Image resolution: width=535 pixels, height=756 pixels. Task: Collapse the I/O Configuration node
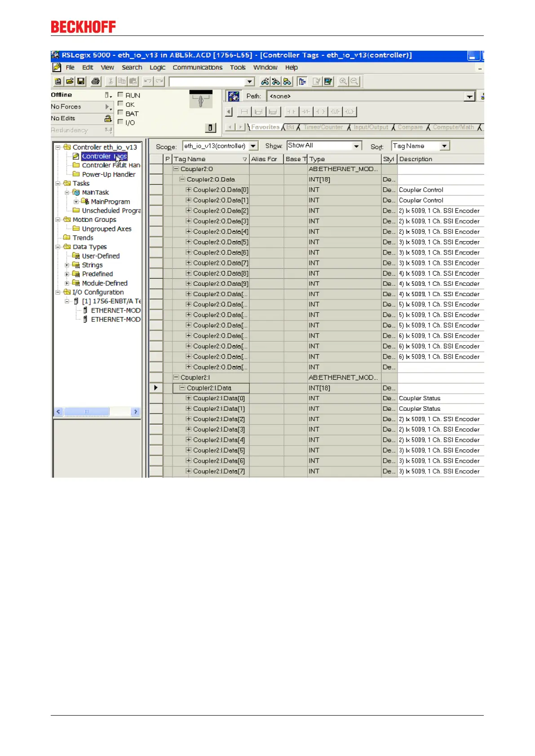tap(57, 292)
